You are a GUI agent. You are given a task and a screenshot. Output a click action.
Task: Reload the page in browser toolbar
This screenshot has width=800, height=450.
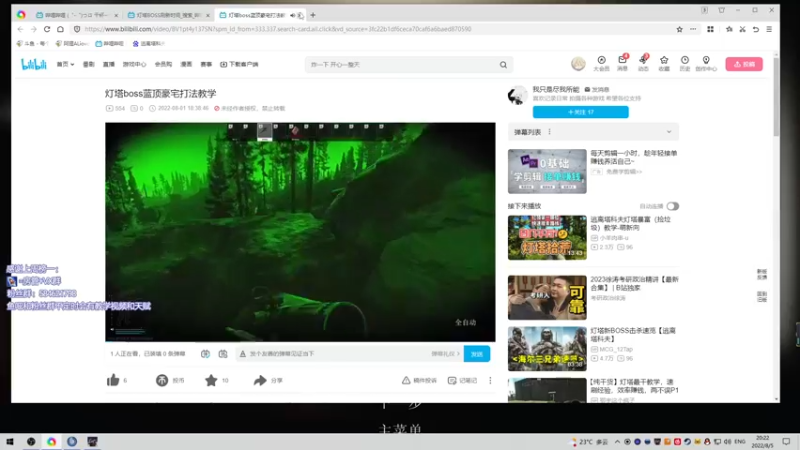pyautogui.click(x=47, y=29)
